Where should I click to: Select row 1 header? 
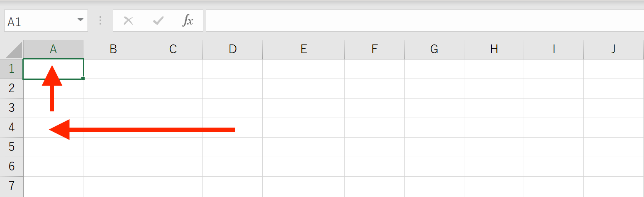12,69
